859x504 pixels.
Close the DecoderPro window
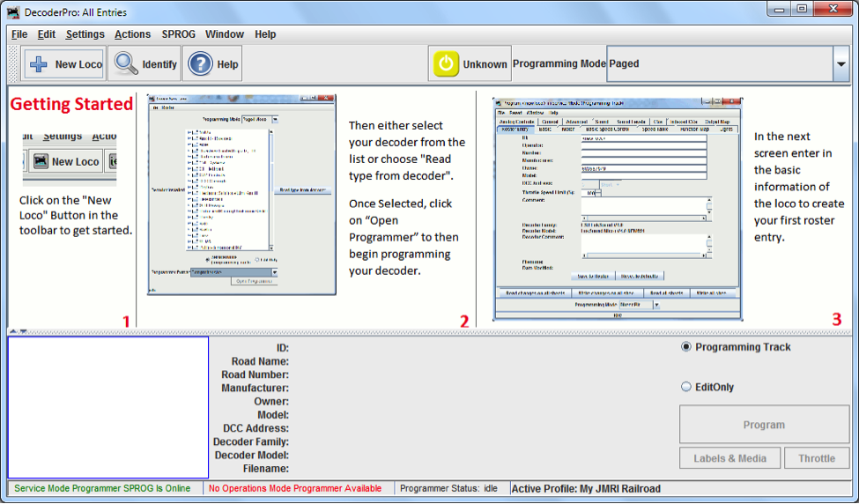pyautogui.click(x=833, y=9)
